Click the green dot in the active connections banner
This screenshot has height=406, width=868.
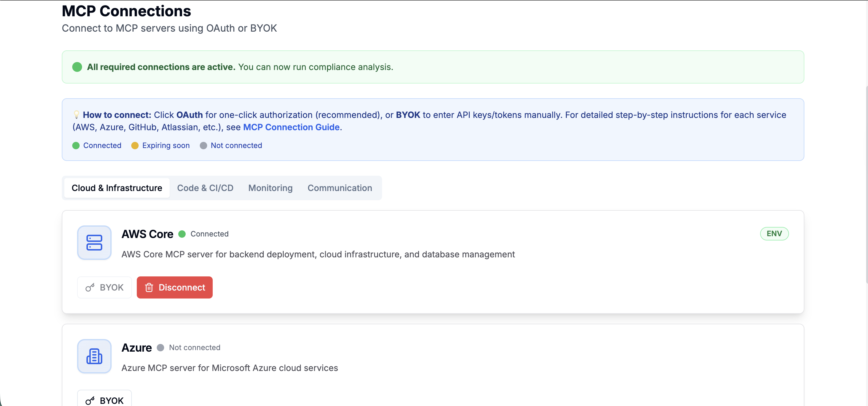[77, 67]
